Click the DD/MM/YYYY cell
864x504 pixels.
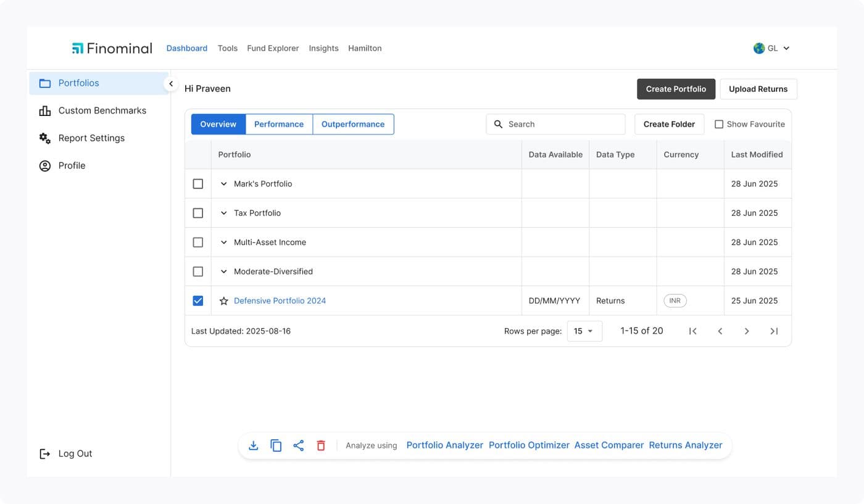[x=555, y=301]
